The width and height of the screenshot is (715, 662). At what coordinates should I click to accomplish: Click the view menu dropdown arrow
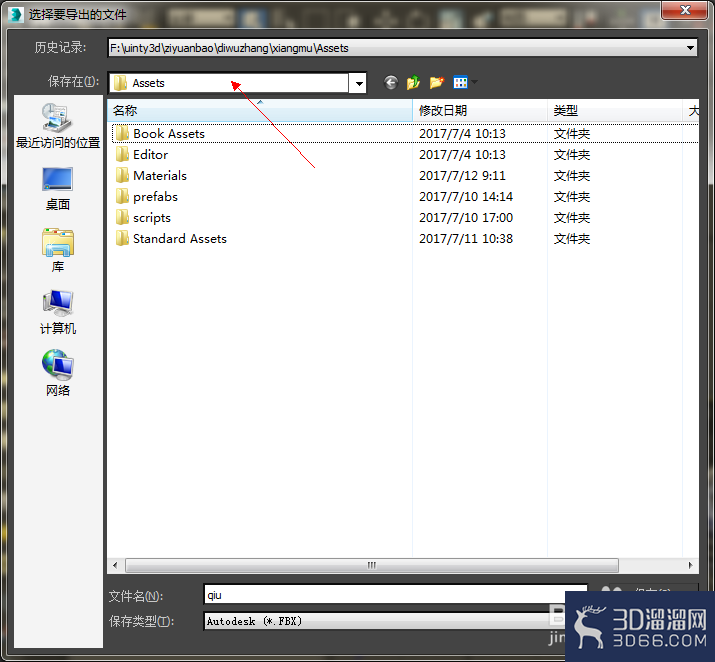point(474,83)
